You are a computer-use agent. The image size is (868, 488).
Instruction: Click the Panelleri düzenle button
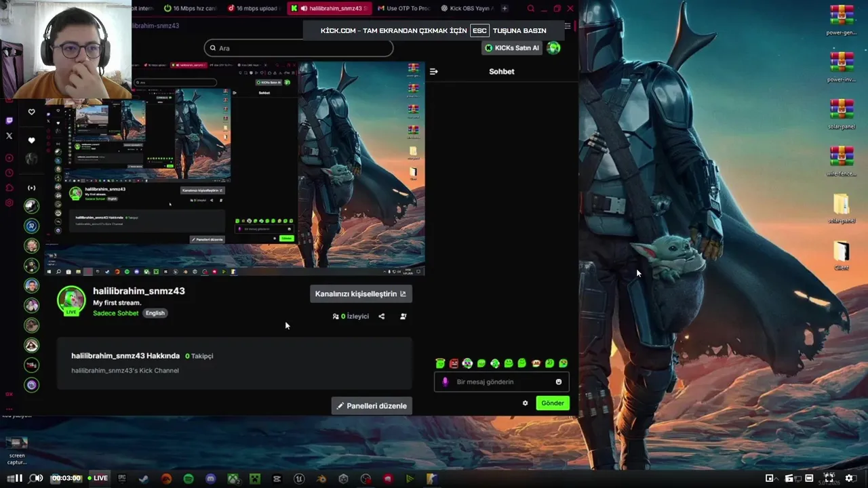[x=372, y=406]
